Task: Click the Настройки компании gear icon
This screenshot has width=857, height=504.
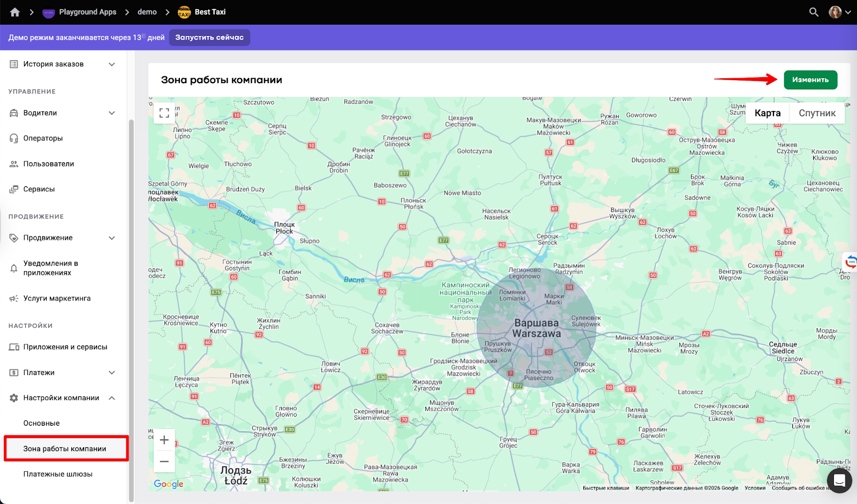Action: 14,398
